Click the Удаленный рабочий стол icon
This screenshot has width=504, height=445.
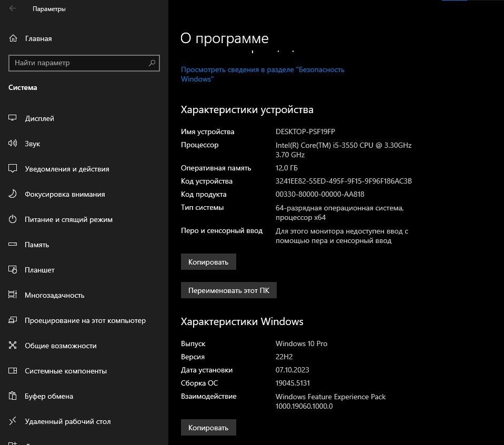pos(13,421)
